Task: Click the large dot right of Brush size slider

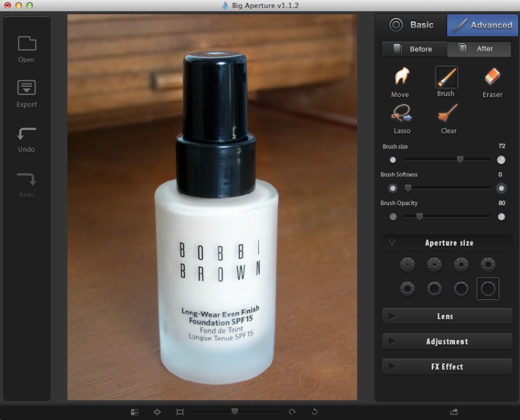Action: [x=501, y=160]
